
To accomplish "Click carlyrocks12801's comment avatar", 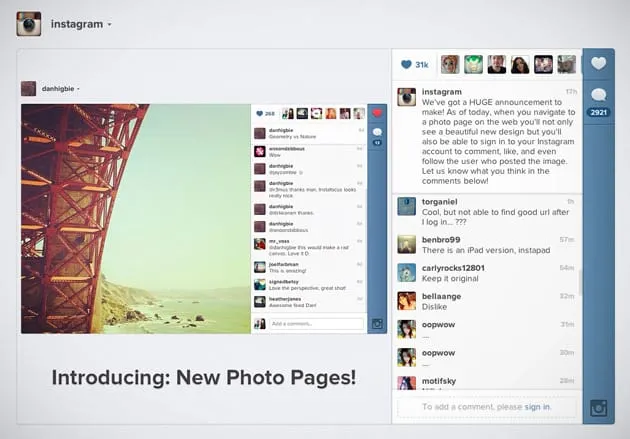I will [x=407, y=273].
